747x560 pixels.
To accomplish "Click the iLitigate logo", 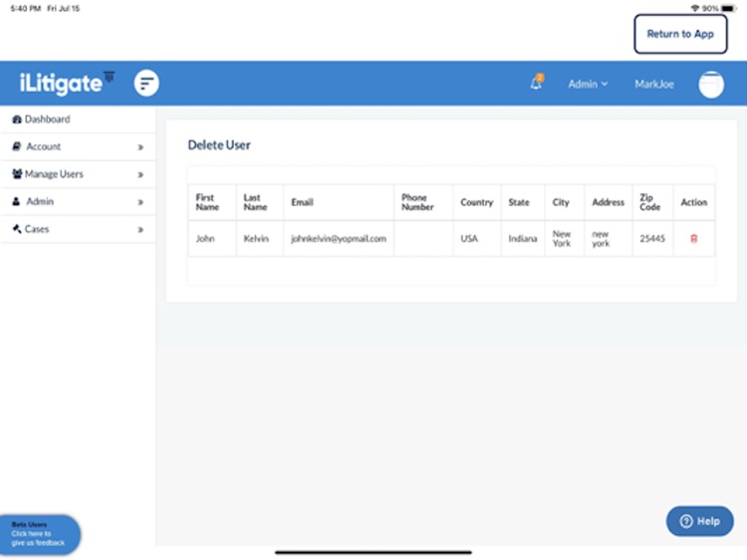I will (67, 83).
